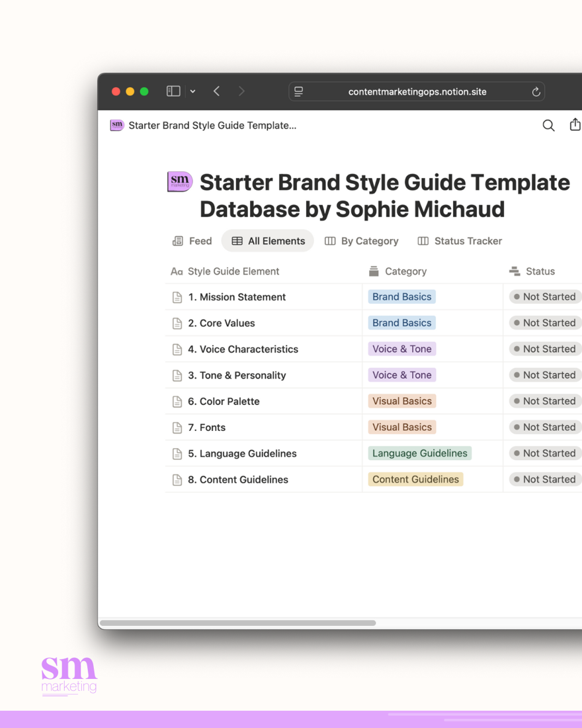Click the share icon in toolbar
This screenshot has width=582, height=728.
[x=575, y=124]
